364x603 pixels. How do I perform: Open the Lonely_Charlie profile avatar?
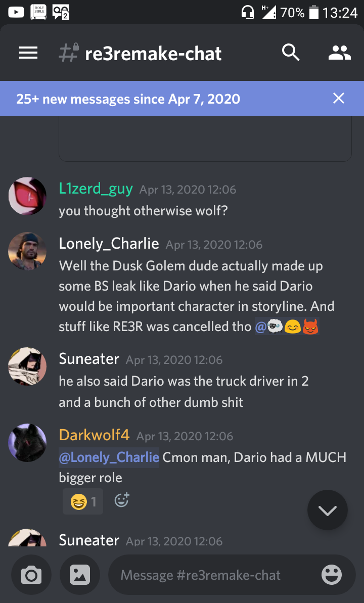click(27, 251)
